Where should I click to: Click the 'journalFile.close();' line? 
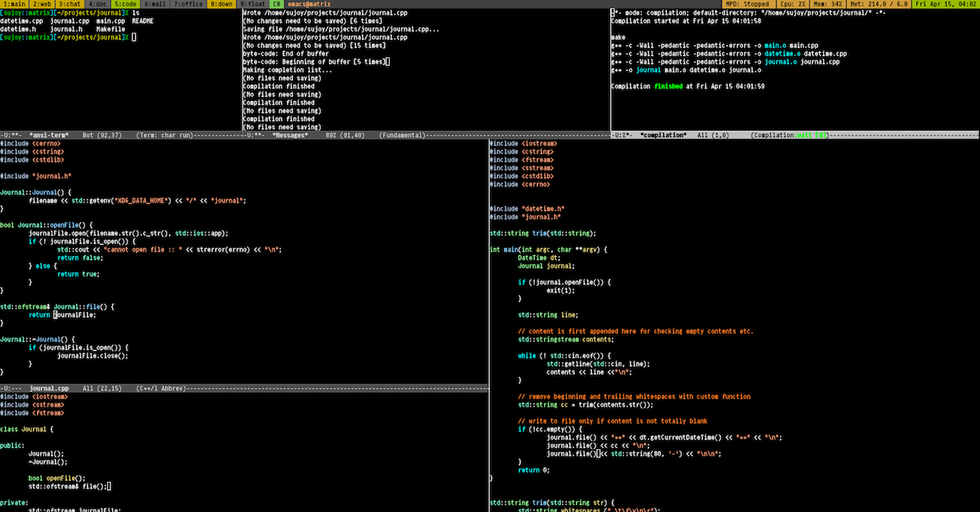(x=93, y=355)
